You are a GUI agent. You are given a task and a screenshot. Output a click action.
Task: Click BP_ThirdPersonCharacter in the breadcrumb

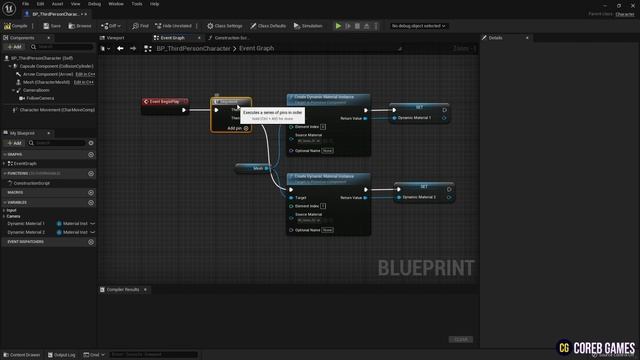tap(193, 49)
